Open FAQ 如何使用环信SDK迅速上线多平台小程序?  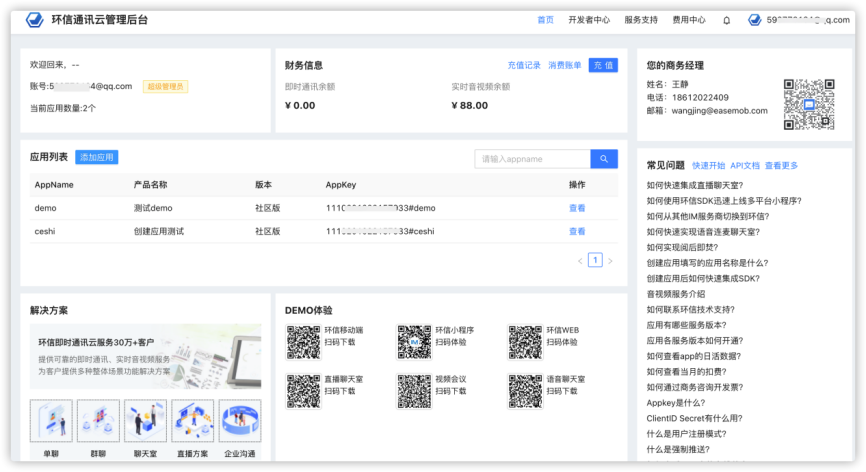(x=724, y=201)
